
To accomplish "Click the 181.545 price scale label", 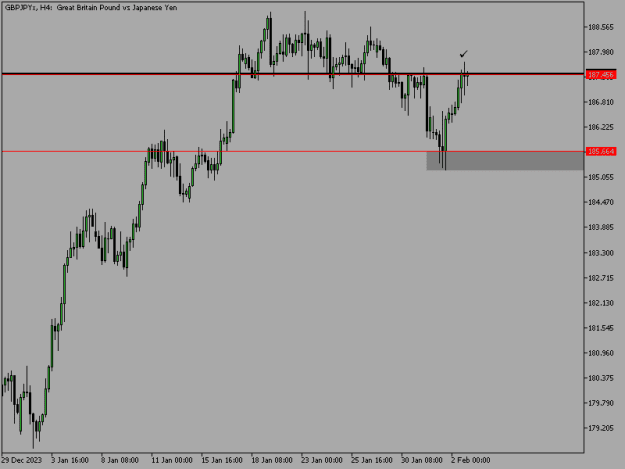I will click(601, 328).
